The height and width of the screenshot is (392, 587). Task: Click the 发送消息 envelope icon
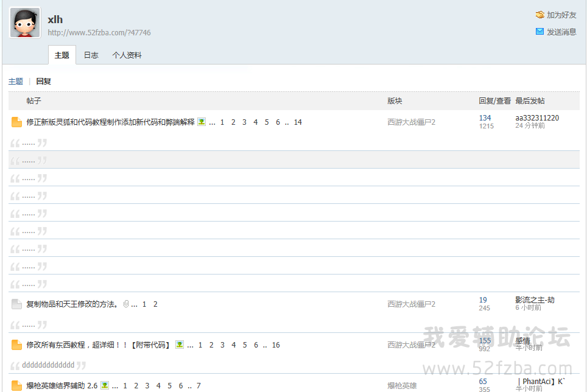[x=540, y=32]
